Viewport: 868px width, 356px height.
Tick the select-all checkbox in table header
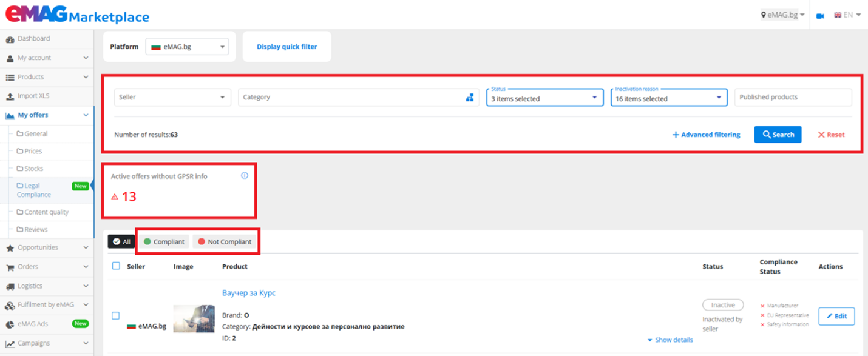point(116,266)
